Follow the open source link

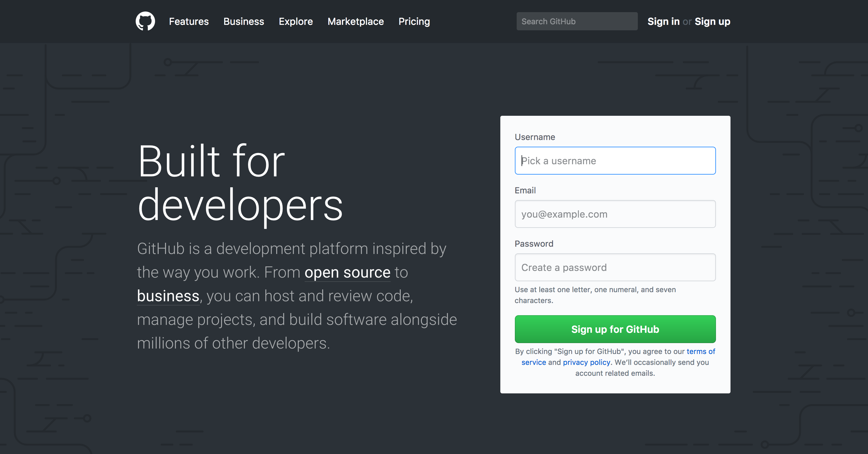click(x=347, y=272)
